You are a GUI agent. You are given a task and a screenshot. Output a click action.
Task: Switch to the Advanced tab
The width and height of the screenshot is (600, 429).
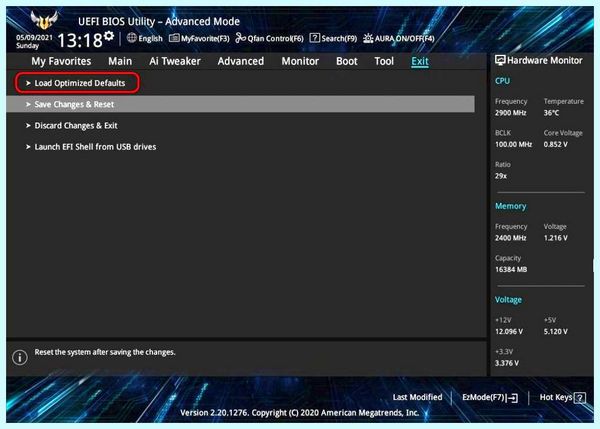(x=241, y=61)
